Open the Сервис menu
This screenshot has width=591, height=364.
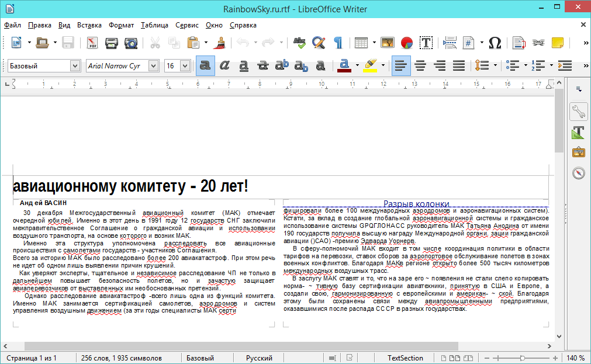(x=187, y=25)
